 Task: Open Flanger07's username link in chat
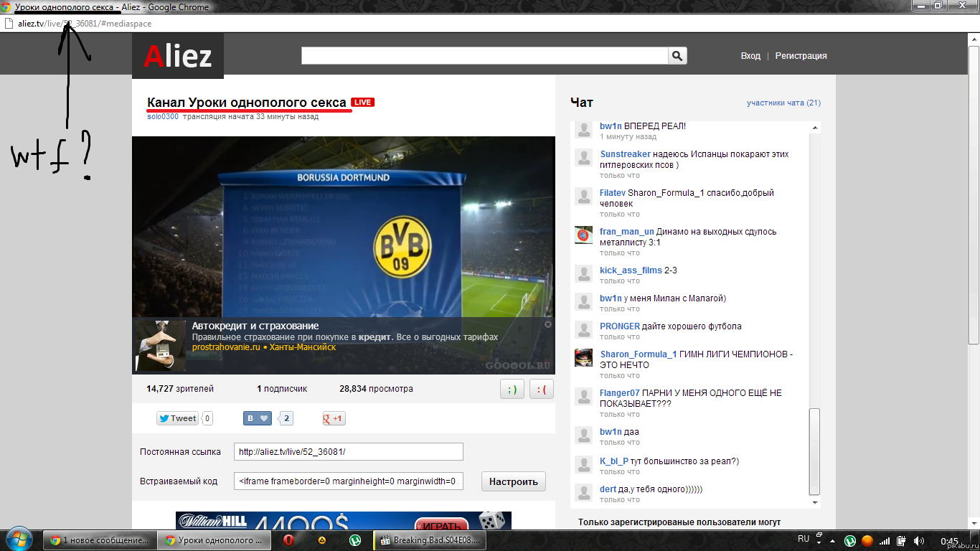point(619,393)
